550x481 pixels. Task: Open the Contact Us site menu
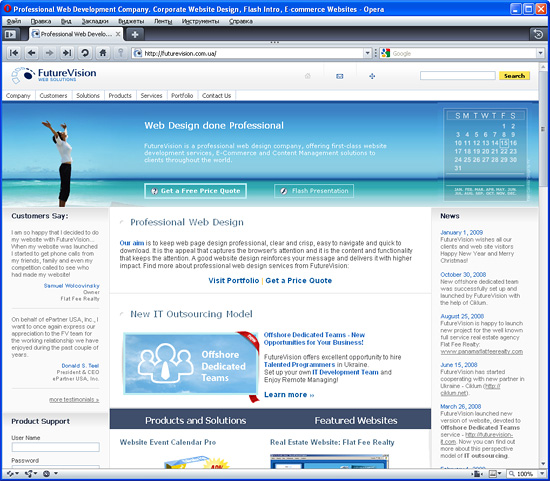click(216, 95)
